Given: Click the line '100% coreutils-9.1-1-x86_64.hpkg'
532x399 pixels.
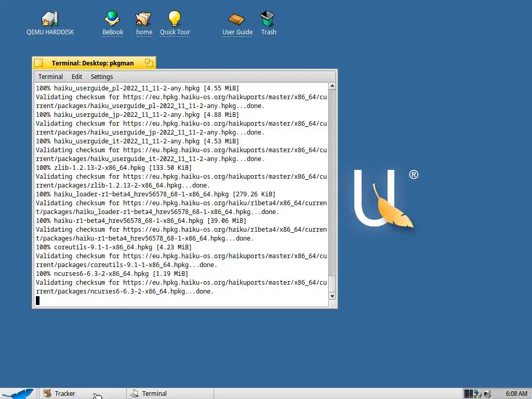Looking at the screenshot, I should point(114,247).
